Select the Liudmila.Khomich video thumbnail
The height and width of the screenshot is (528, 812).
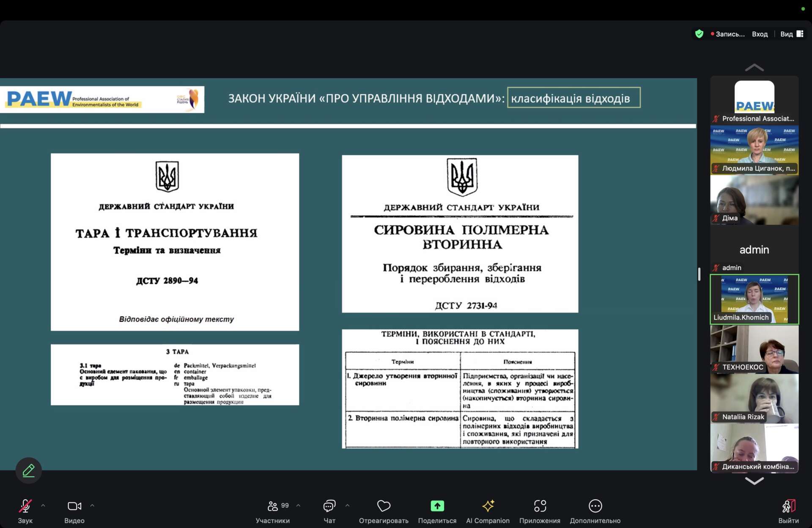(754, 299)
